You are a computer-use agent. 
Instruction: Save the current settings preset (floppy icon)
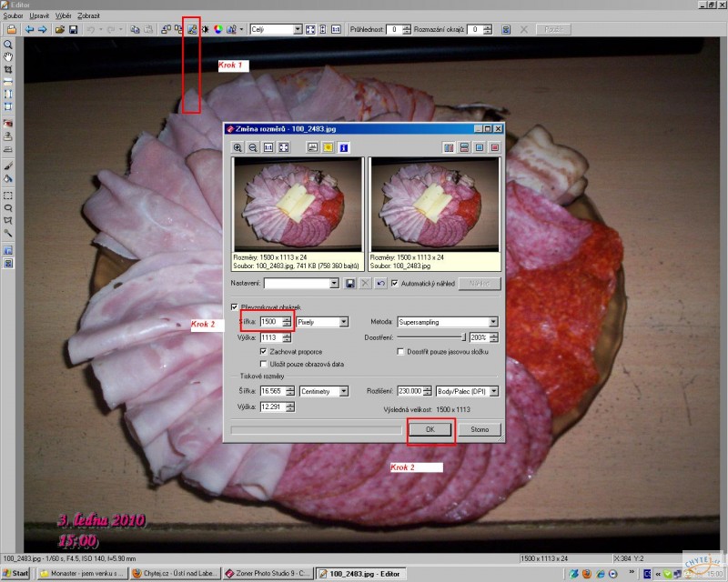tap(350, 284)
